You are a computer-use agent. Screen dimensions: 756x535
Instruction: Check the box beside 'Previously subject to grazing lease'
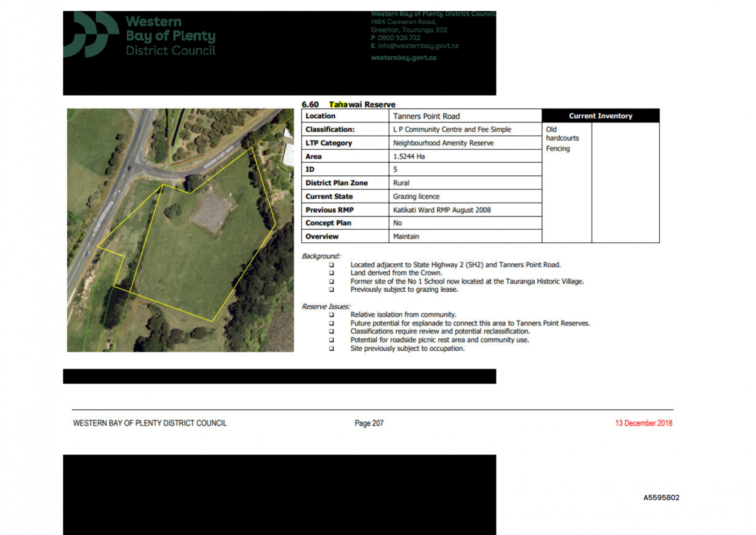point(332,290)
